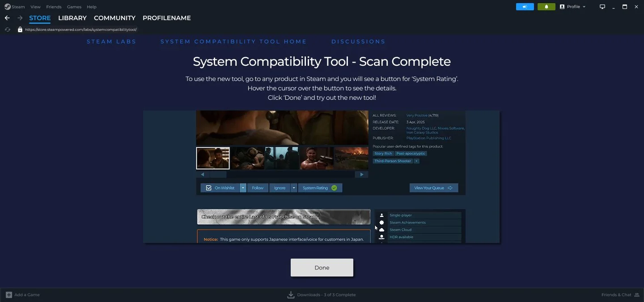Open the Downloads arrow icon in the status bar

[291, 295]
